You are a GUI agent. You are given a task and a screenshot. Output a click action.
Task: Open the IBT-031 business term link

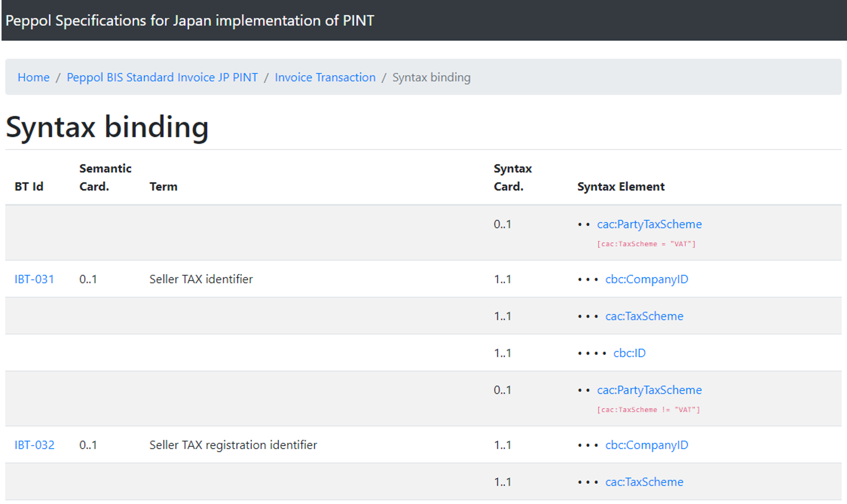tap(34, 279)
